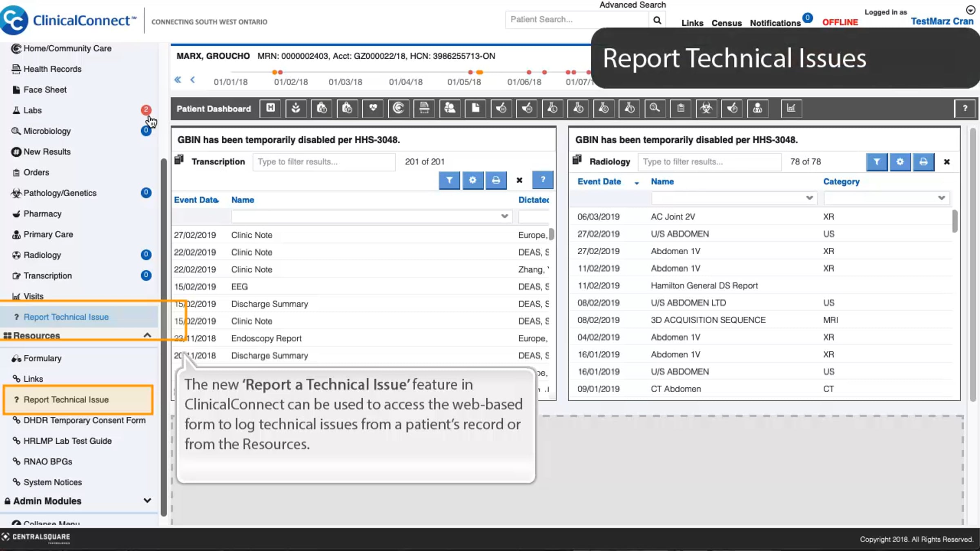This screenshot has width=980, height=551.
Task: Click the plant sprout icon in dashboard toolbar
Action: point(296,108)
